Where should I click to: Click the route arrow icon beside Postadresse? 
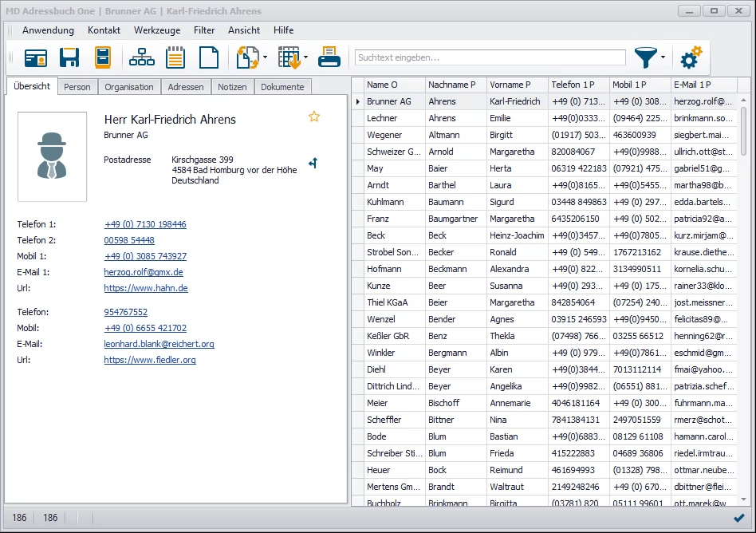click(x=313, y=164)
